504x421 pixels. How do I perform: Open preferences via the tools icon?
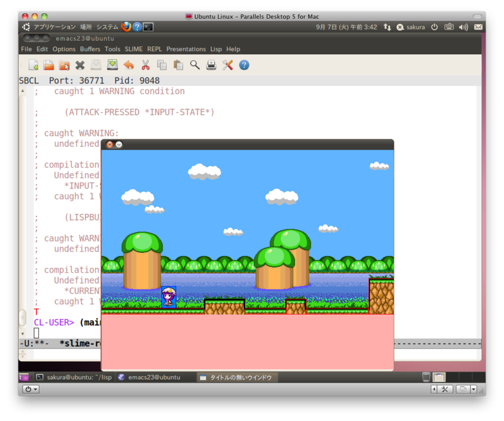(x=227, y=65)
